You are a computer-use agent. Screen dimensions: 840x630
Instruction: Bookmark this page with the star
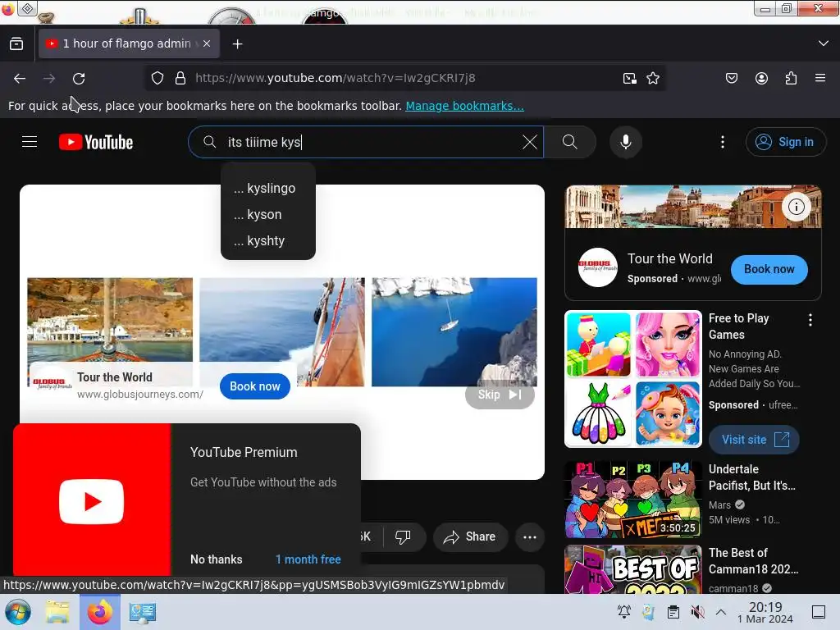pos(652,78)
